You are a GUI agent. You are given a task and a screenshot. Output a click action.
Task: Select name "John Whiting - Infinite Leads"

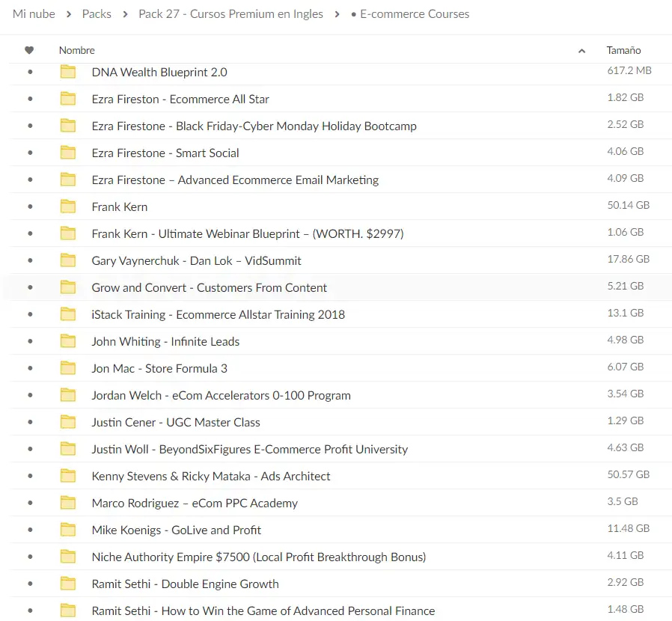pos(165,342)
